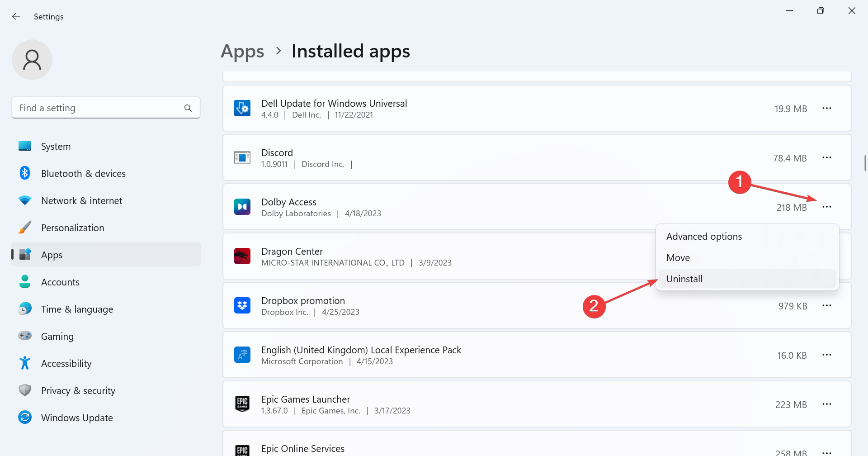Open more options for Dell Update
The width and height of the screenshot is (868, 456).
(827, 109)
